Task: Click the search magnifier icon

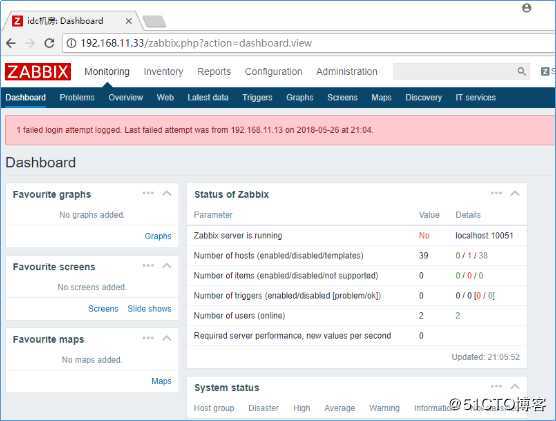Action: (521, 71)
